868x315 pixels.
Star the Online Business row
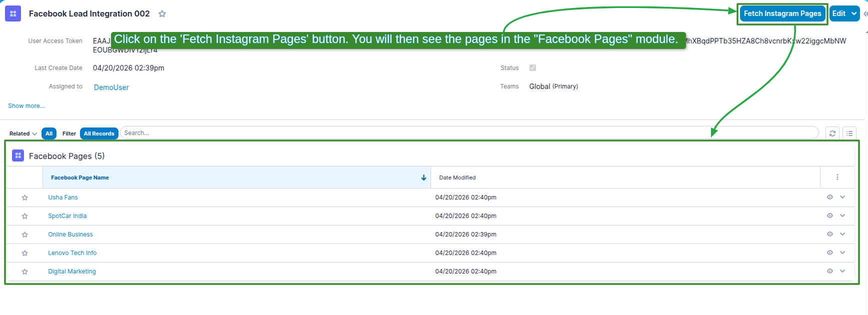tap(24, 234)
